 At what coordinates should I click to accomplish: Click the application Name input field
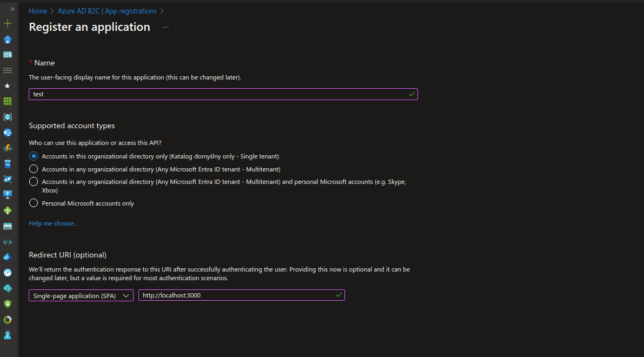click(216, 94)
